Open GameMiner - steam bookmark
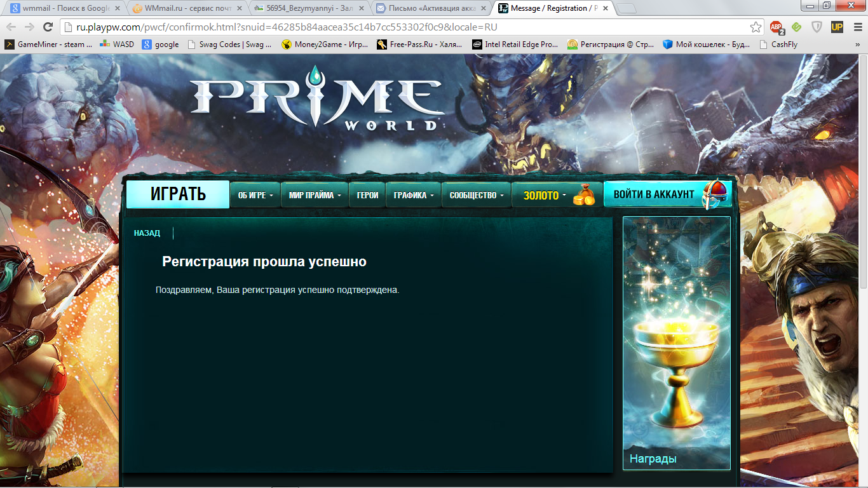The height and width of the screenshot is (488, 868). click(49, 44)
